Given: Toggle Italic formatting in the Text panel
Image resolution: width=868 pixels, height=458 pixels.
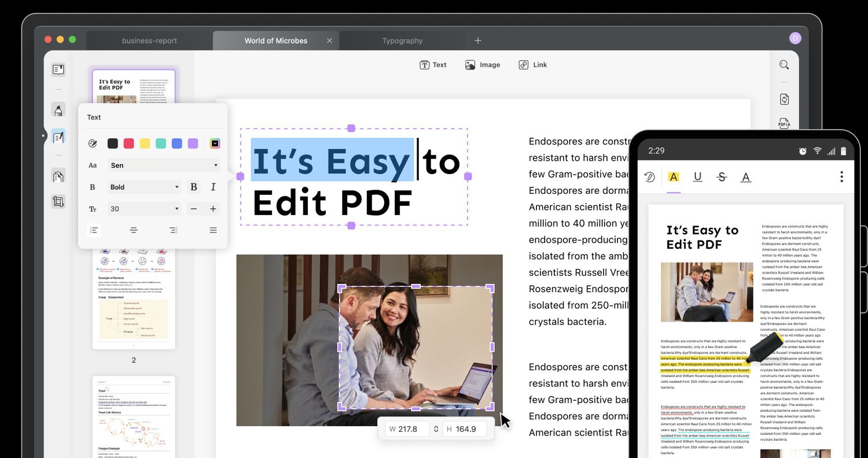Looking at the screenshot, I should (213, 187).
